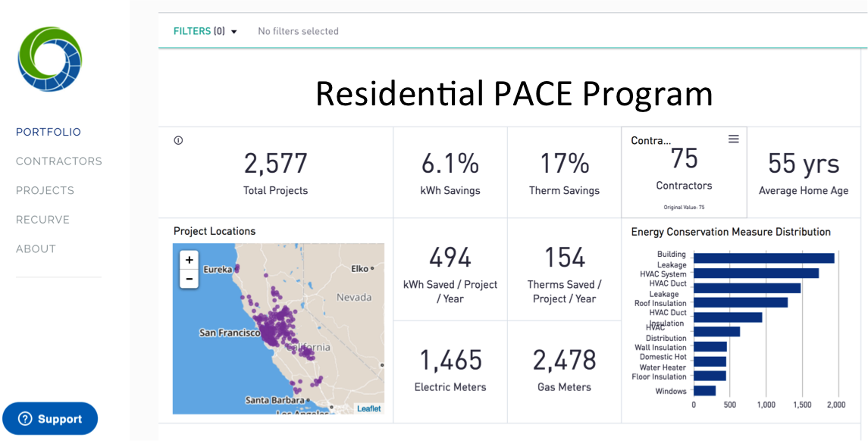Select the Total Projects tile
This screenshot has width=868, height=441.
276,173
